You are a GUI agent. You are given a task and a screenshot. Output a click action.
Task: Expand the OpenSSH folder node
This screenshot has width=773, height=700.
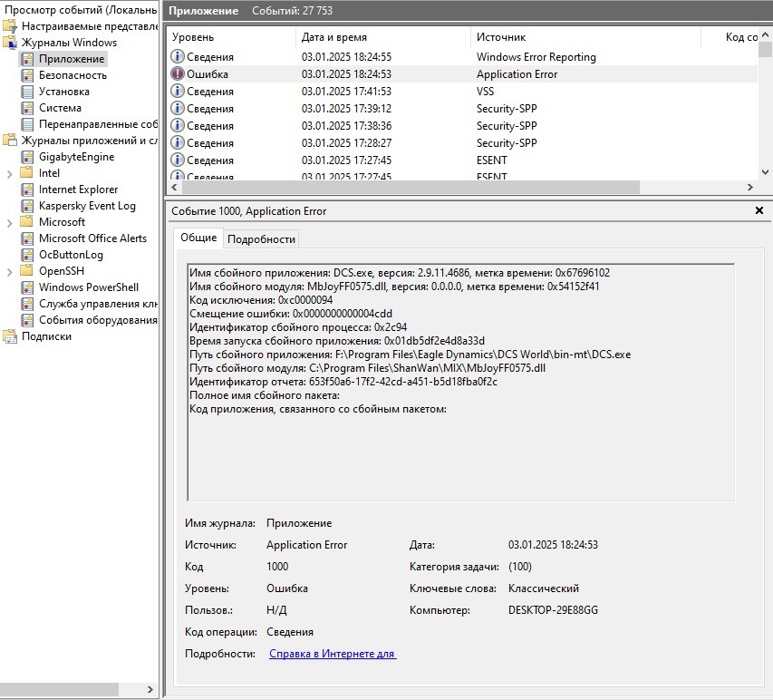(9, 271)
